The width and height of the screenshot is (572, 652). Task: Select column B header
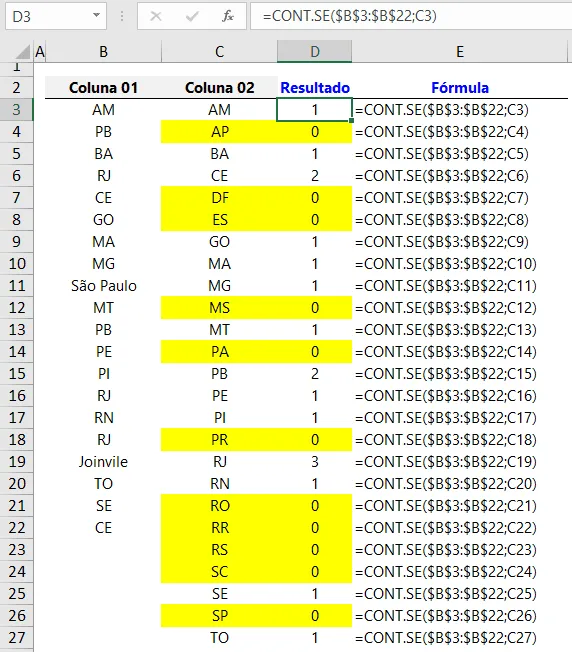tap(103, 52)
